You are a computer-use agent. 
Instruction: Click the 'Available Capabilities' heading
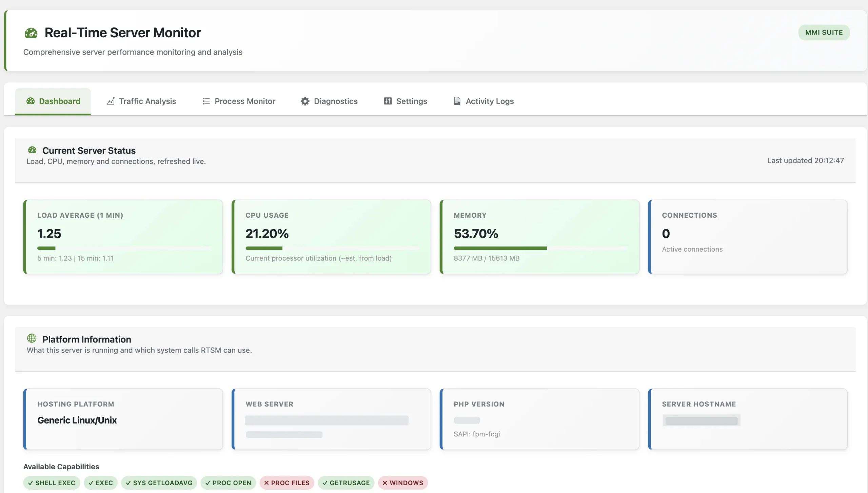(x=61, y=467)
